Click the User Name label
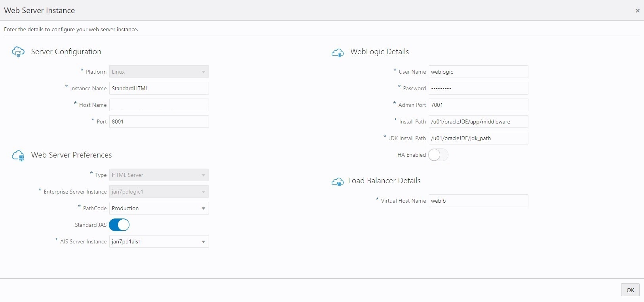This screenshot has height=302, width=644. 412,72
